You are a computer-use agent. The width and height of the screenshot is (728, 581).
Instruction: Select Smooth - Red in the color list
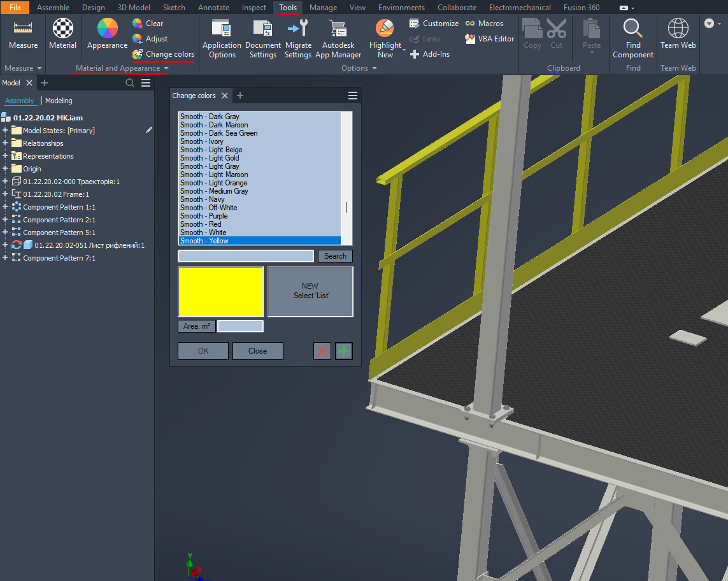coord(259,224)
